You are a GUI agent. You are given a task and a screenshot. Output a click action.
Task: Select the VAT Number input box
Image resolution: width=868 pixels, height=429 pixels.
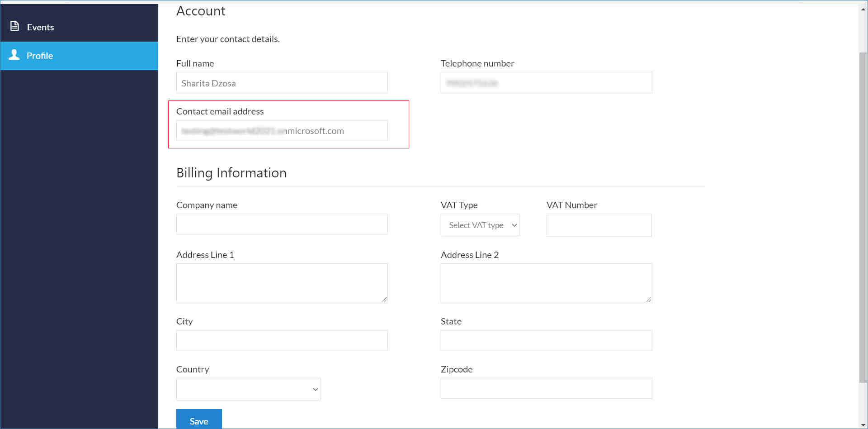point(599,225)
